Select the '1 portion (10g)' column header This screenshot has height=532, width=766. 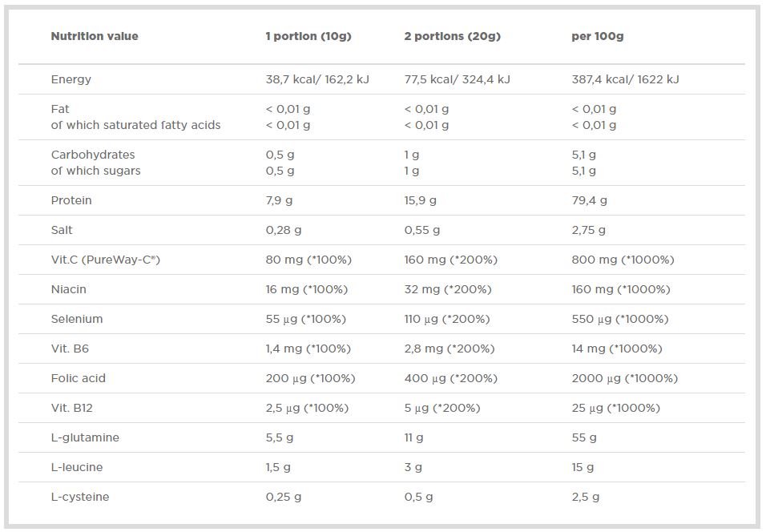point(308,36)
